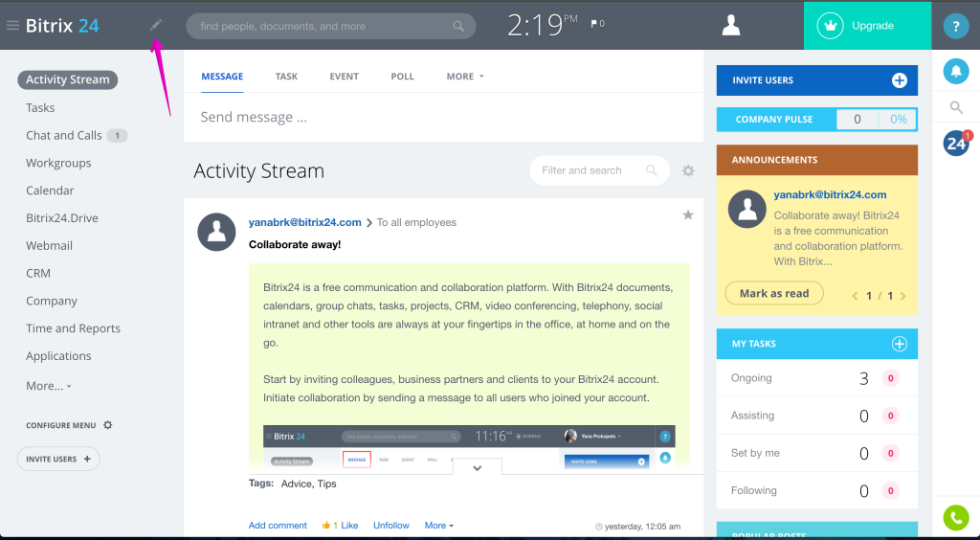
Task: Click the 2:19 PM clock
Action: click(542, 26)
